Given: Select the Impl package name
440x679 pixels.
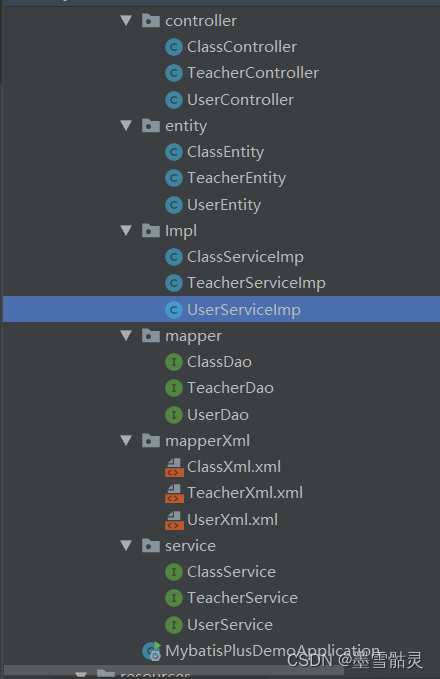Looking at the screenshot, I should [181, 231].
